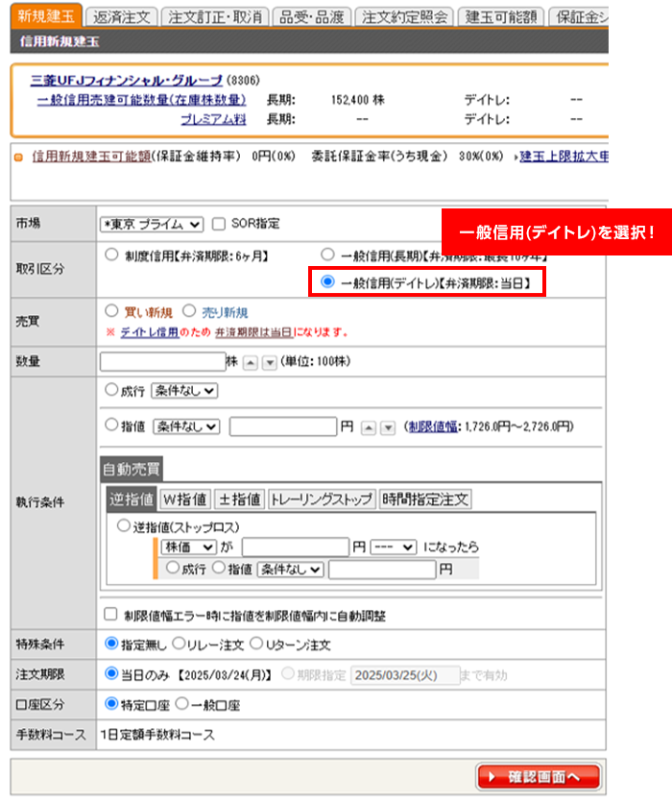Click the 数量 share quantity input field

161,362
